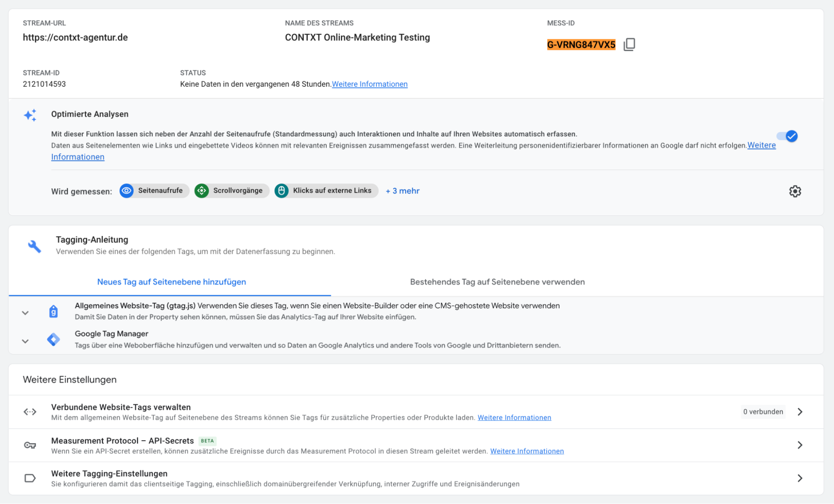Screen dimensions: 834x504
Task: Click the Klicks auf externe Links chip label
Action: (332, 191)
